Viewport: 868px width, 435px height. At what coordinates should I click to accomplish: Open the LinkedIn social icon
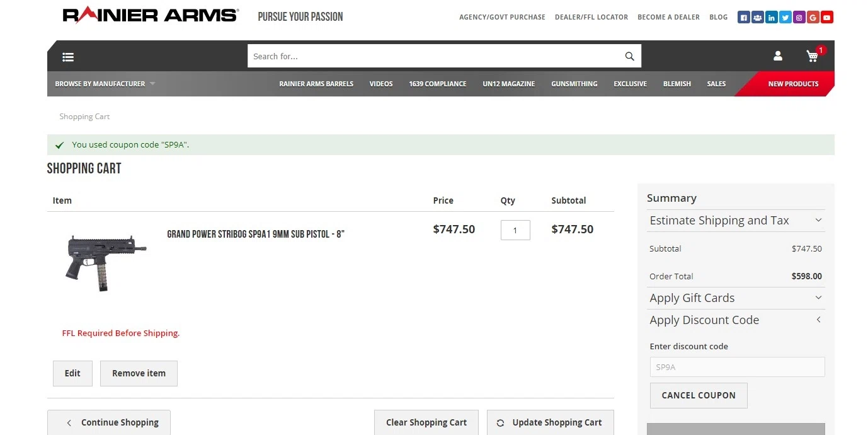pyautogui.click(x=772, y=18)
